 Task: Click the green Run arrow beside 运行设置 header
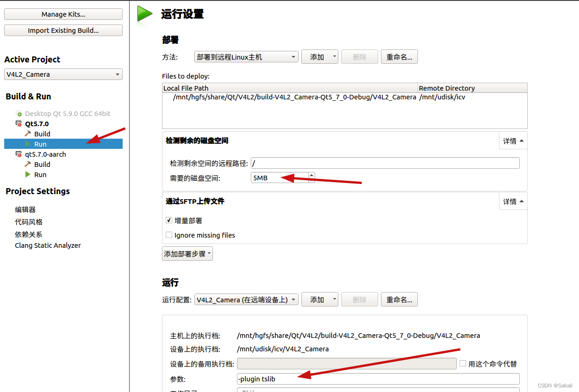coord(144,13)
